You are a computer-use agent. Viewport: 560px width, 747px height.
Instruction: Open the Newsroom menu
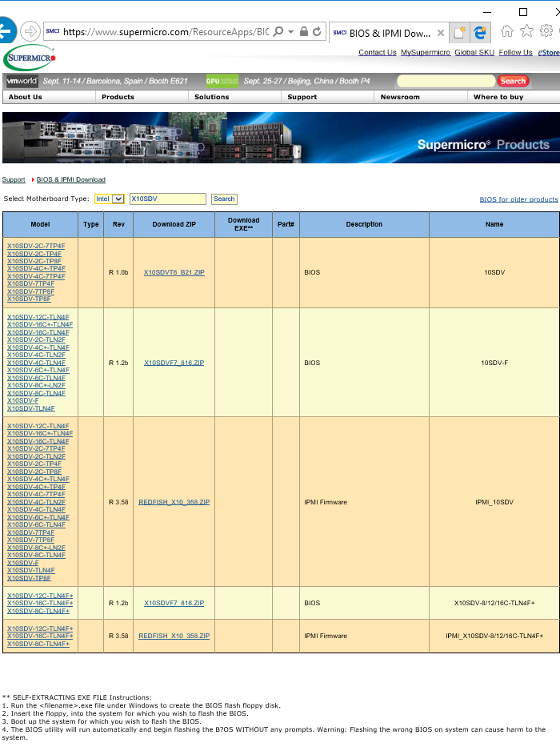400,97
